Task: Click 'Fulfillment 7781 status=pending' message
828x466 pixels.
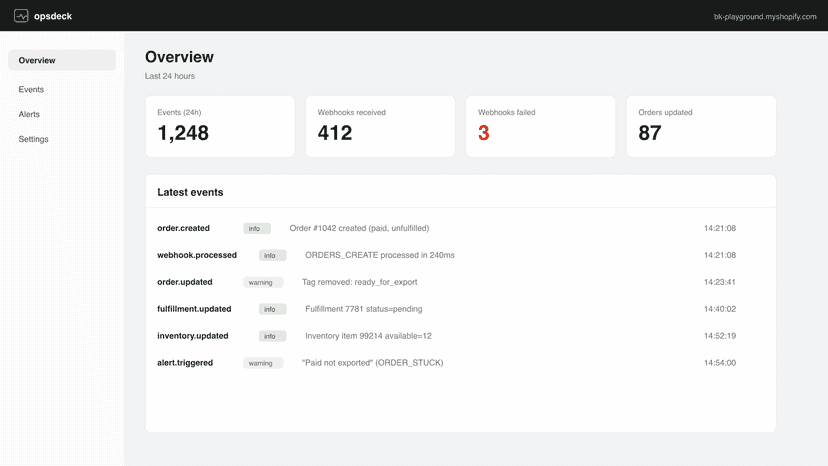Action: 364,309
